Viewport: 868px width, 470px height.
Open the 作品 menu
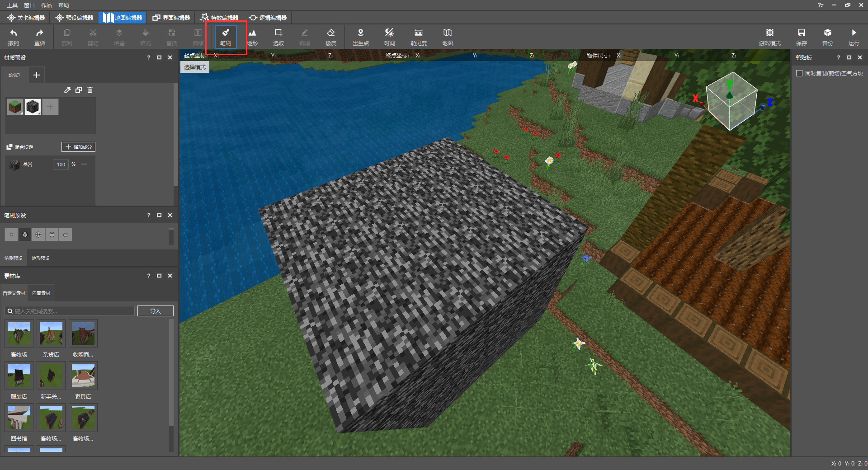[x=47, y=5]
